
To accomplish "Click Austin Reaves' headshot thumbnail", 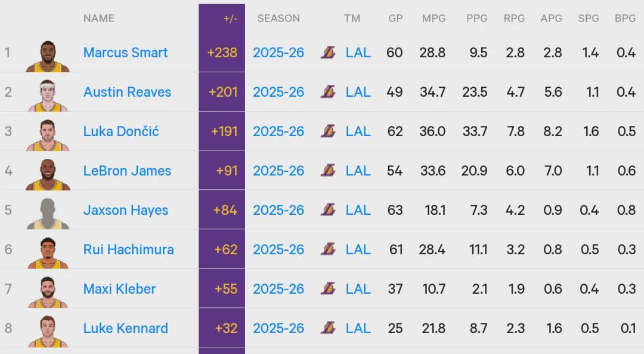I will pyautogui.click(x=48, y=94).
